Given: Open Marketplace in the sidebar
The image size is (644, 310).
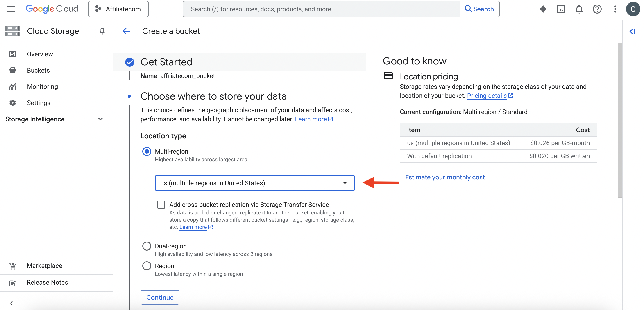Looking at the screenshot, I should [45, 266].
